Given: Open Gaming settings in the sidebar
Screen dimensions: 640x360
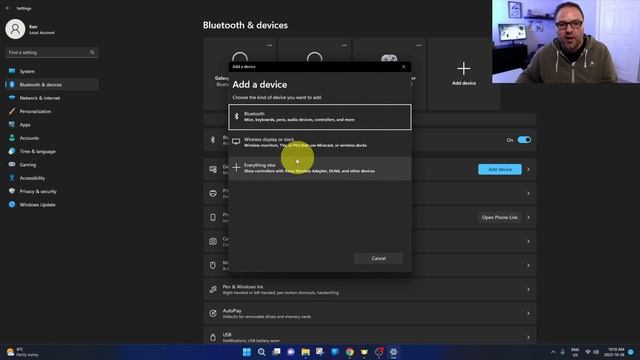Looking at the screenshot, I should click(x=52, y=164).
